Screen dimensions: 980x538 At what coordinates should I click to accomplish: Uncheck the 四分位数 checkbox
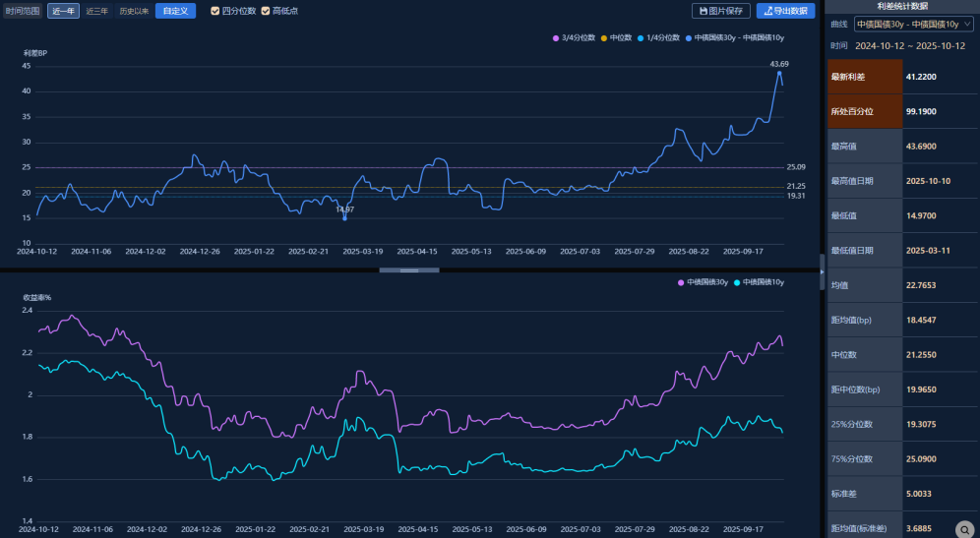pyautogui.click(x=215, y=11)
